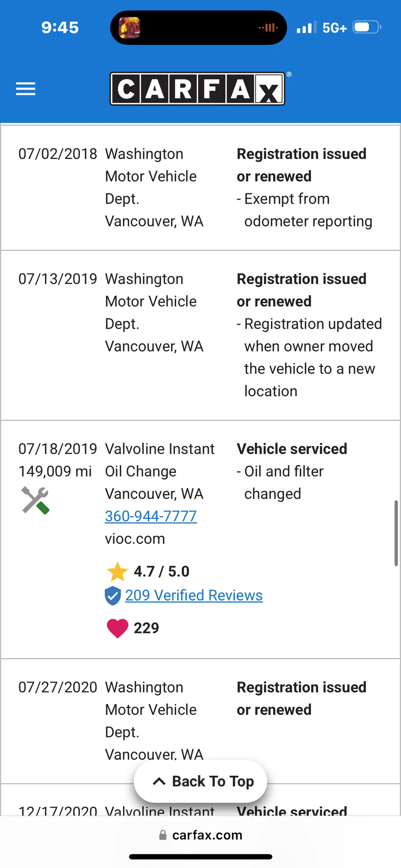This screenshot has width=401, height=868.
Task: Tap the gold star rating icon
Action: point(118,572)
